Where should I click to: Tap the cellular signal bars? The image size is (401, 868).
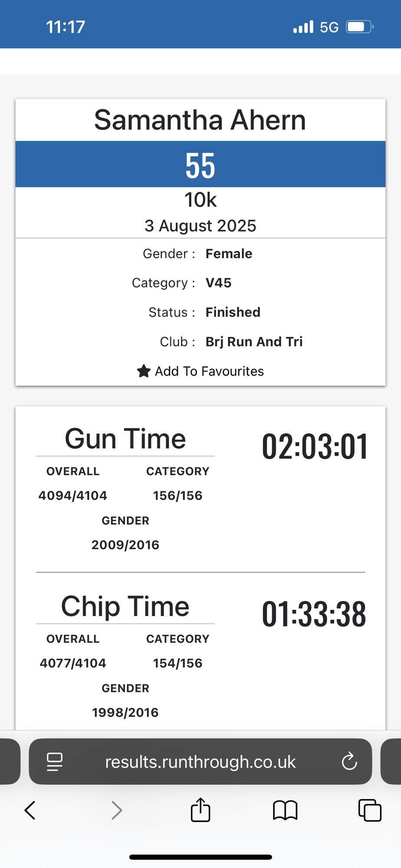[303, 27]
